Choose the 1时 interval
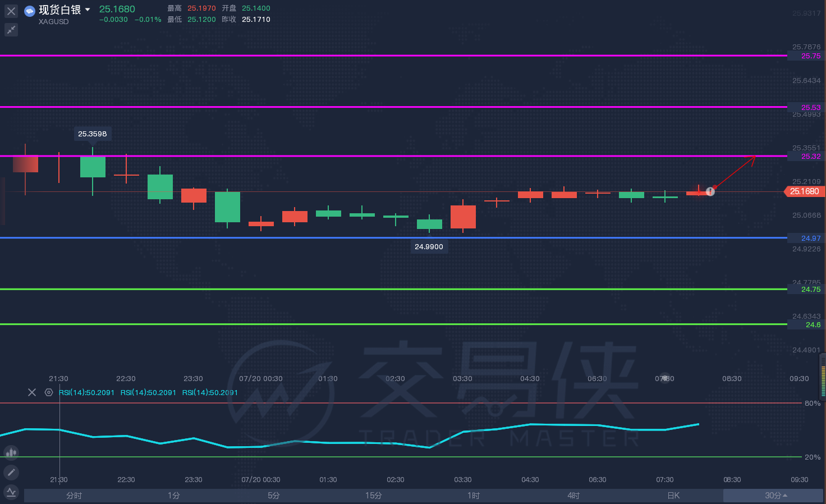Image resolution: width=826 pixels, height=504 pixels. (x=474, y=496)
